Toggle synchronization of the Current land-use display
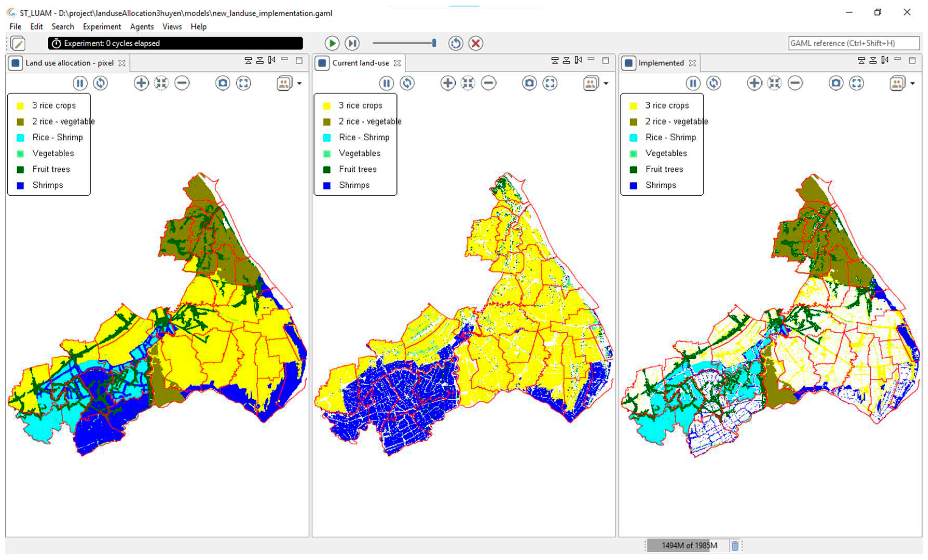Image resolution: width=928 pixels, height=560 pixels. coord(407,83)
